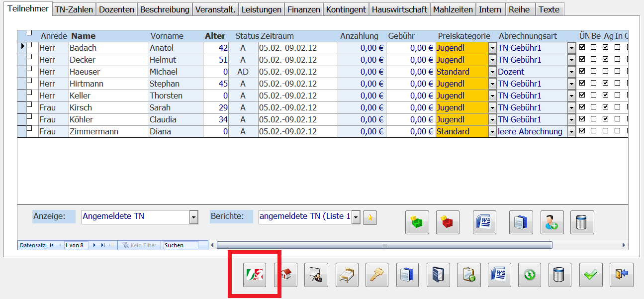Click the red blocks icon button

[x=448, y=222]
